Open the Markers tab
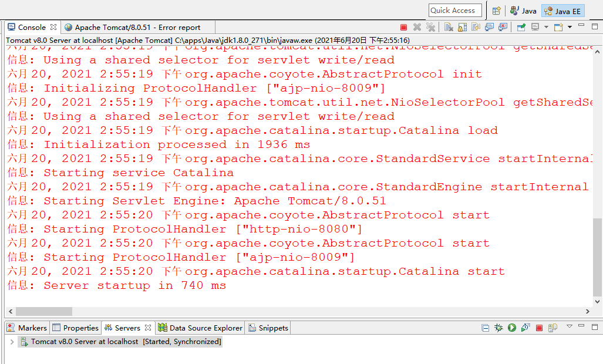 tap(27, 328)
